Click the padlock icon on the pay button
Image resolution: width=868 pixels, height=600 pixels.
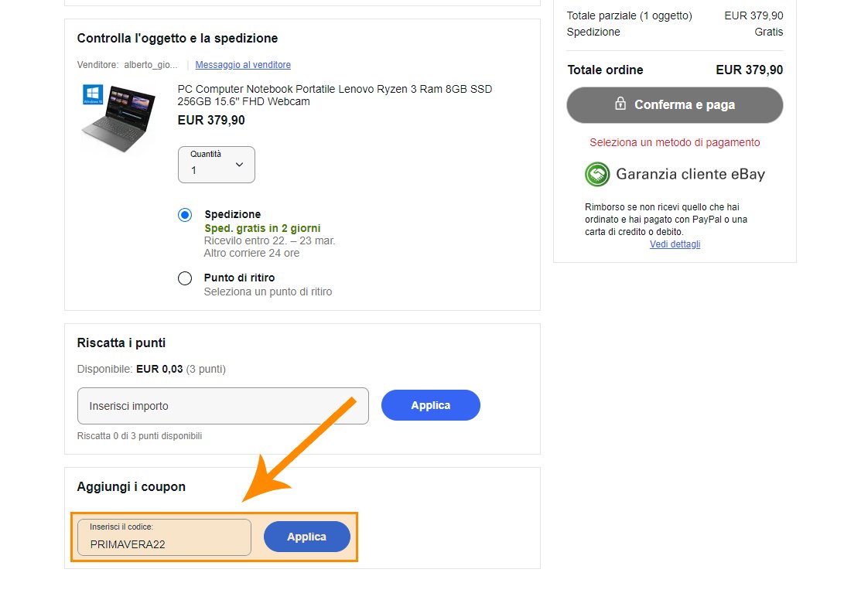point(620,104)
